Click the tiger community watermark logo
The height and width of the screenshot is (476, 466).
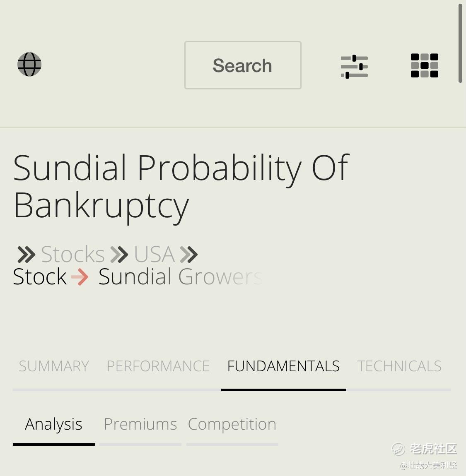(398, 449)
